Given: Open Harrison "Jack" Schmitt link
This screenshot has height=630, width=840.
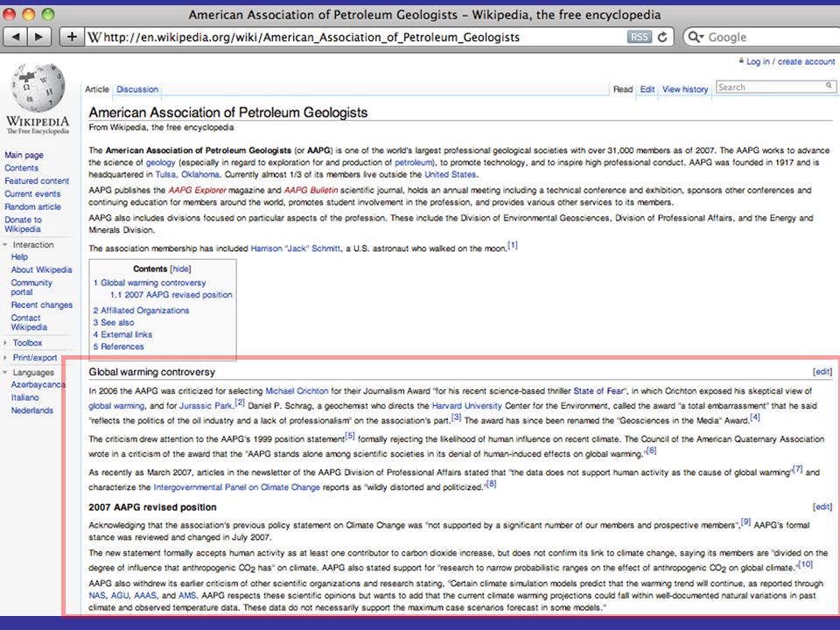Looking at the screenshot, I should coord(296,248).
